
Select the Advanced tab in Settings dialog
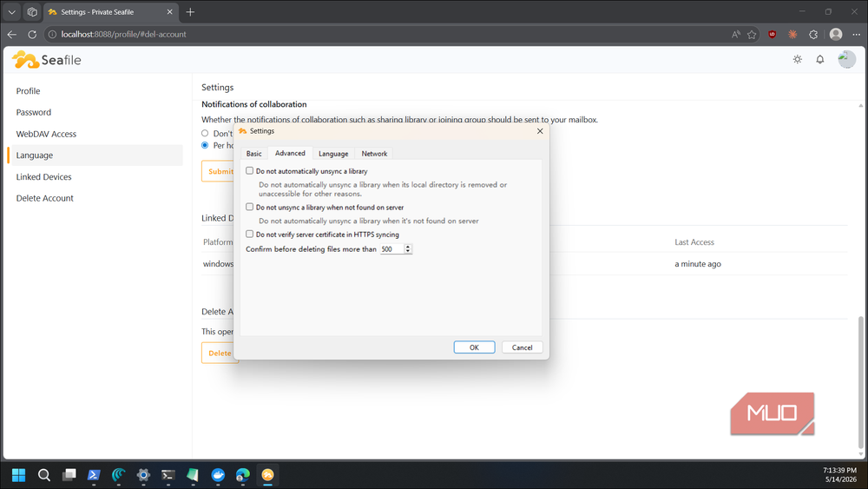click(290, 153)
